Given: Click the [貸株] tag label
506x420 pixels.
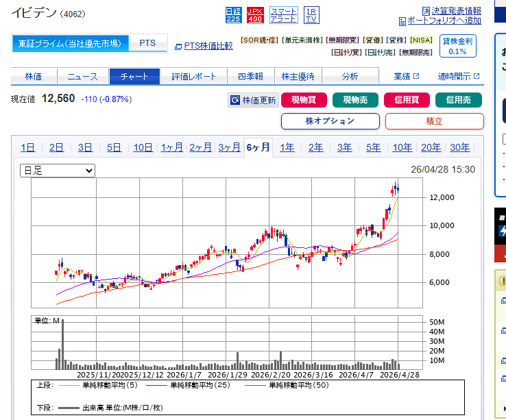Looking at the screenshot, I should 396,40.
